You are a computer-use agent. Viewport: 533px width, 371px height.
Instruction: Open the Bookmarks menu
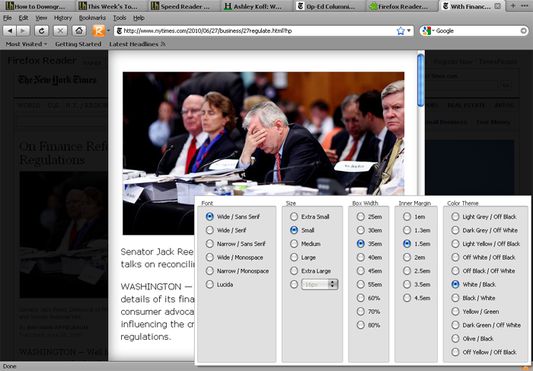pos(92,18)
